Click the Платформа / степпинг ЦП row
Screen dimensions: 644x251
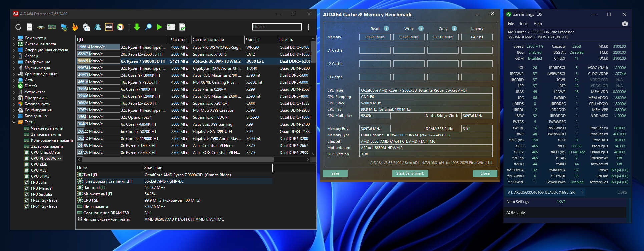(x=175, y=181)
